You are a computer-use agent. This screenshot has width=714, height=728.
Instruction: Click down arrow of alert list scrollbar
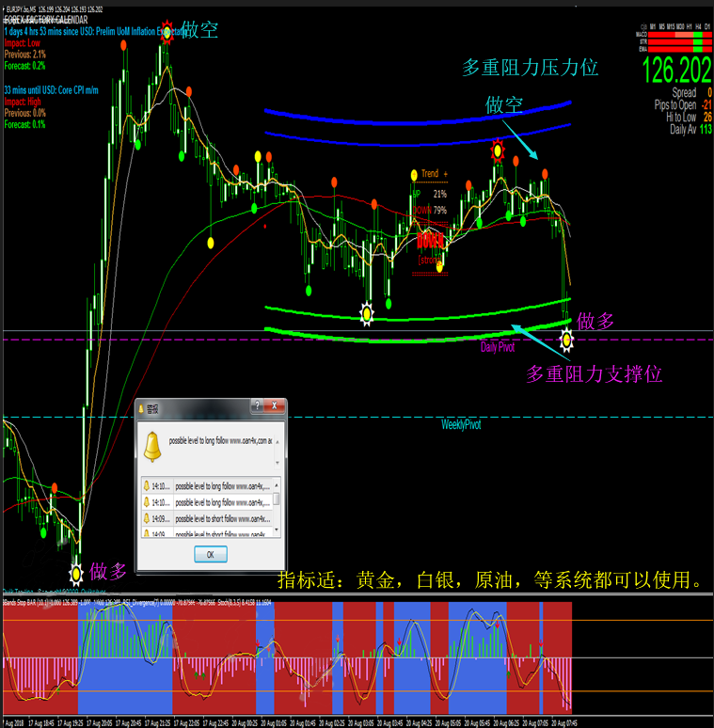(x=277, y=530)
